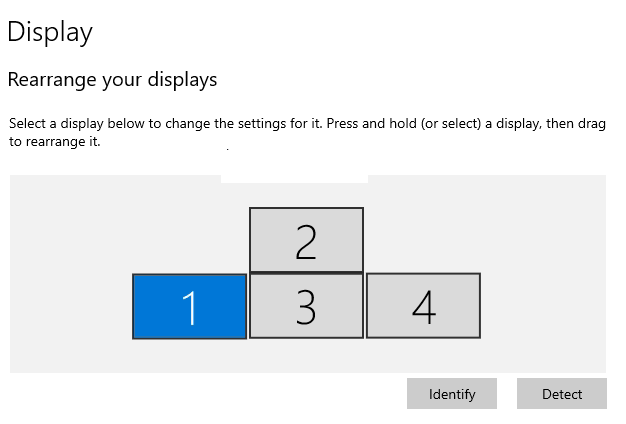Choose the topmost monitor box
Screen dimensions: 626x424
(x=306, y=240)
